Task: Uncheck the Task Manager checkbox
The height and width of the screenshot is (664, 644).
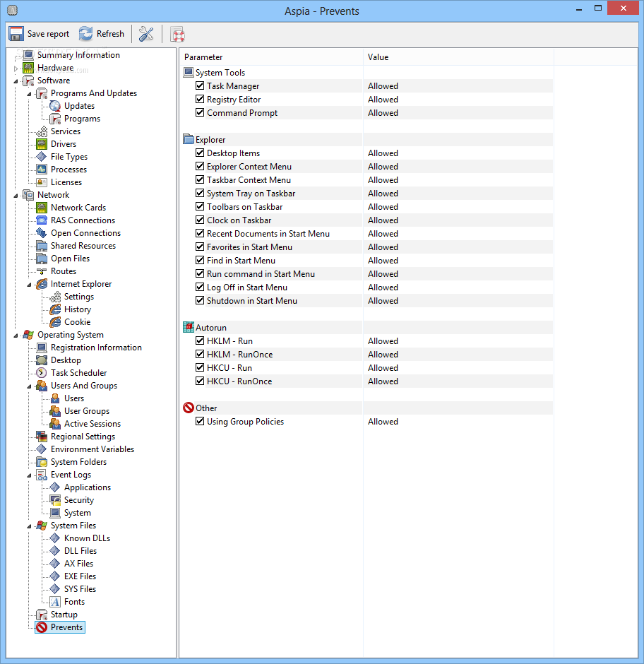Action: 200,85
